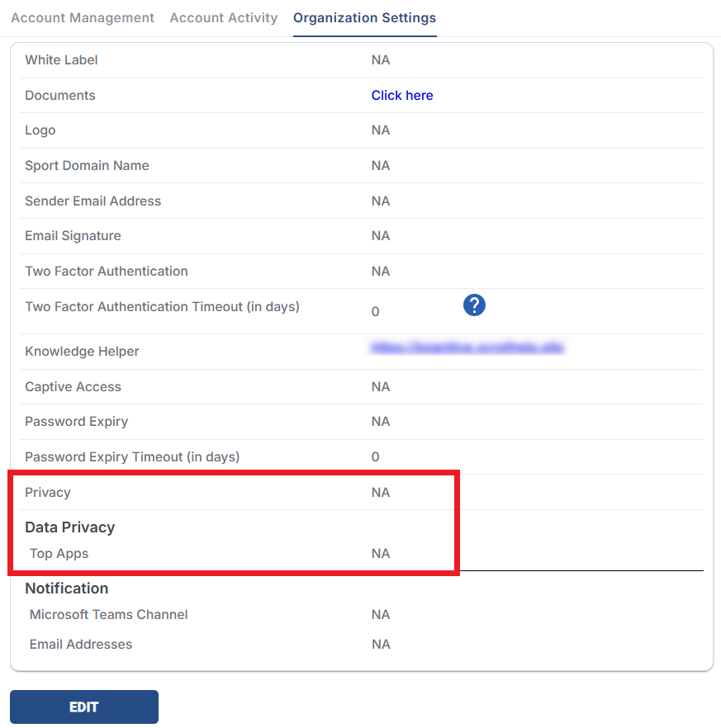This screenshot has width=721, height=728.
Task: Select the Top Apps row label
Action: tap(59, 553)
